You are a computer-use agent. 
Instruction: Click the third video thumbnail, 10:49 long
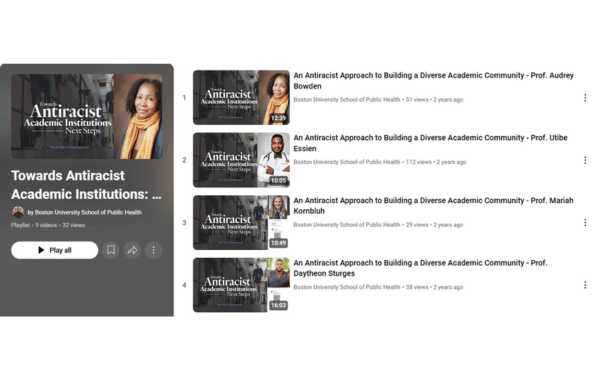tap(241, 223)
